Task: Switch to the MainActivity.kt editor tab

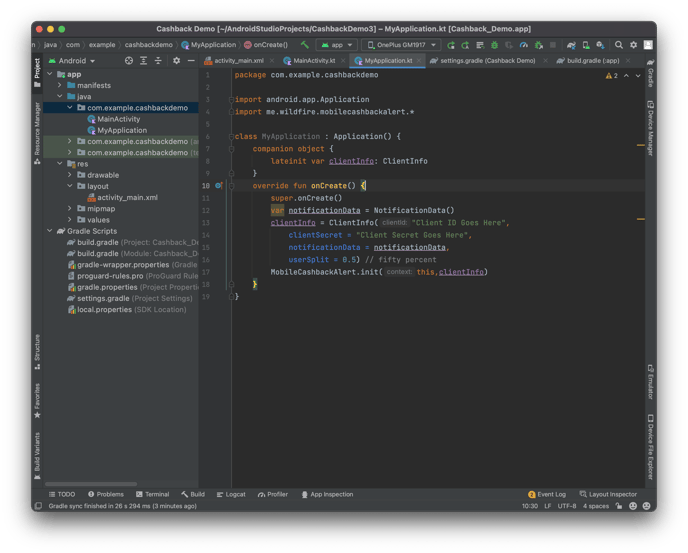Action: [312, 61]
